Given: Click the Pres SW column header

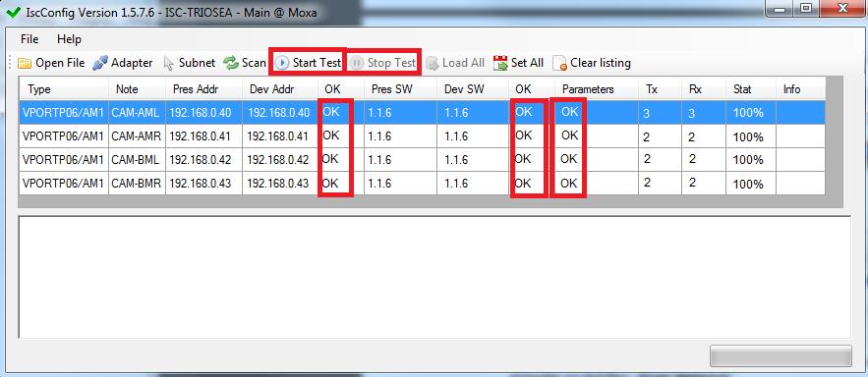Looking at the screenshot, I should pos(400,89).
